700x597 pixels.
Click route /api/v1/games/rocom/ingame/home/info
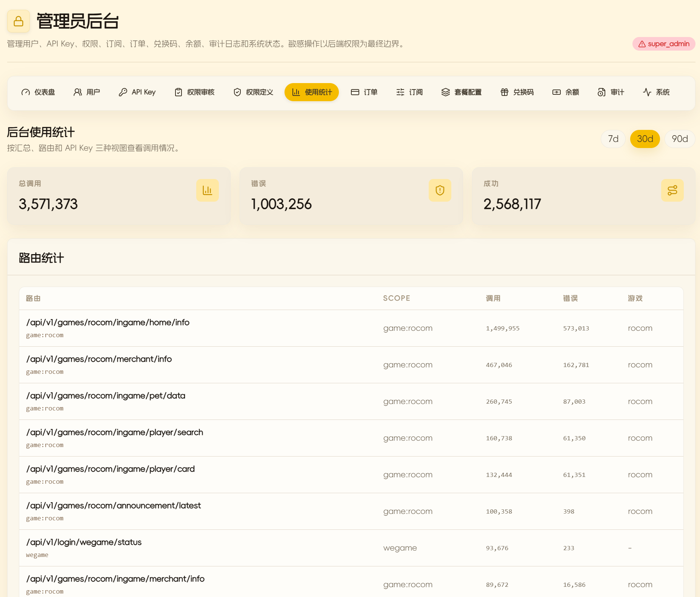click(108, 322)
